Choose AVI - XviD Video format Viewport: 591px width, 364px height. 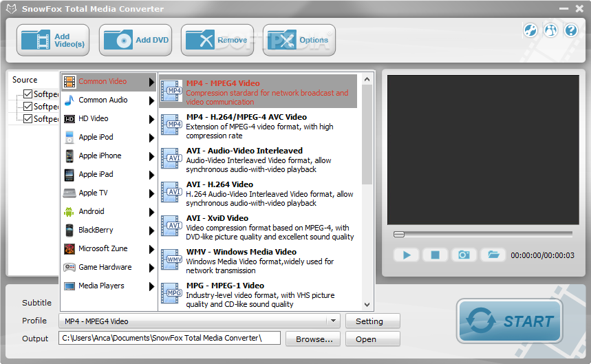[258, 227]
